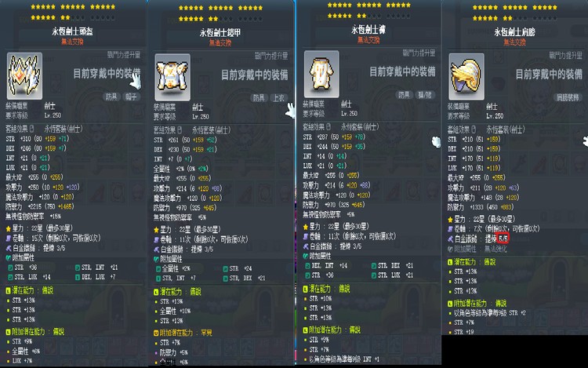Click the red-boxed 5/5 hammer count
Viewport: 588px width, 368px height.
[503, 239]
